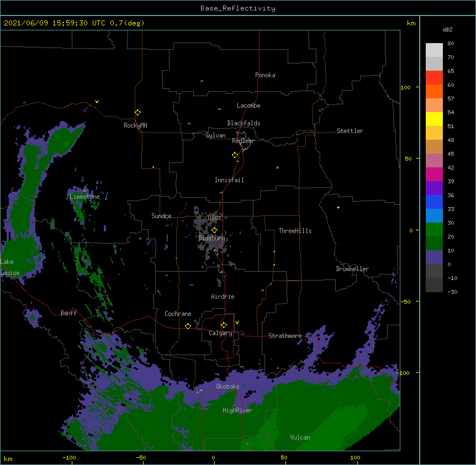Click the Strathmore label
The width and height of the screenshot is (476, 465).
[x=285, y=336]
